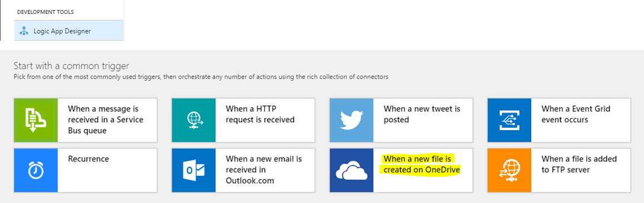This screenshot has width=644, height=203.
Task: Select "When a new tweet is posted" trigger
Action: [422, 115]
